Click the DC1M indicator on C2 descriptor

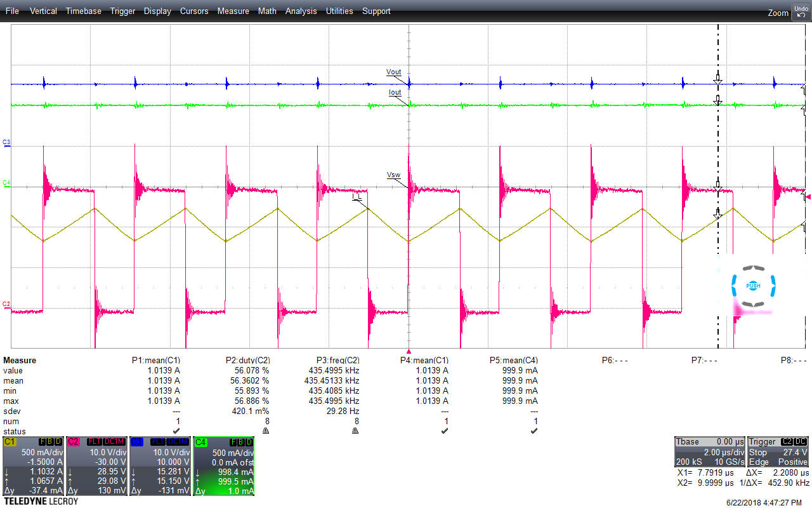click(114, 441)
